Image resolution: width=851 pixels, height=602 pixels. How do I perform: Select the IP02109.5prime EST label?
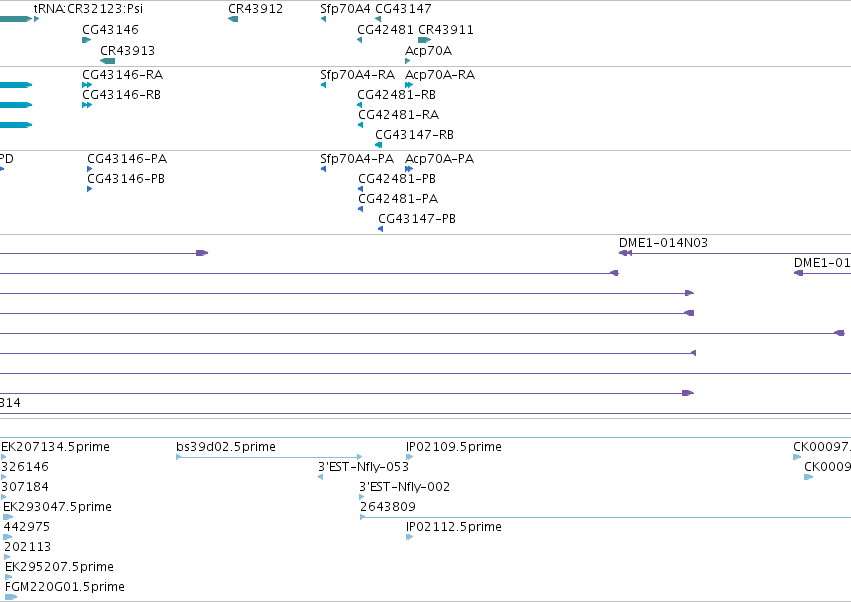point(454,447)
